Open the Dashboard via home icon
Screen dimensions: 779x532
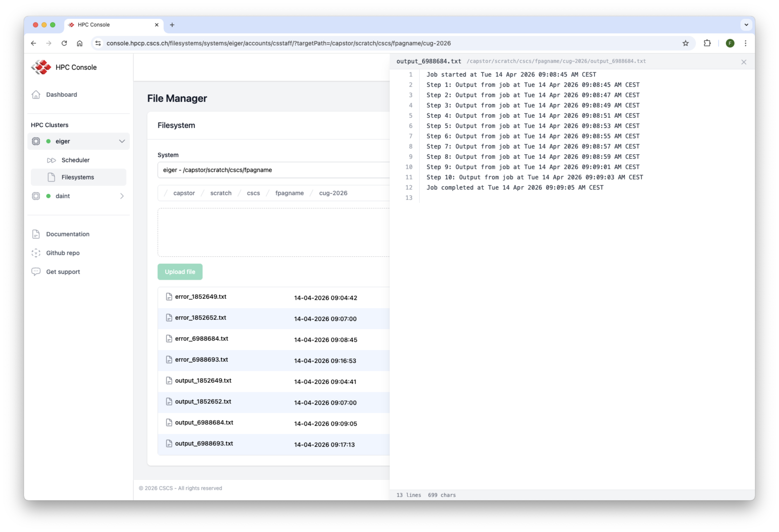coord(36,95)
